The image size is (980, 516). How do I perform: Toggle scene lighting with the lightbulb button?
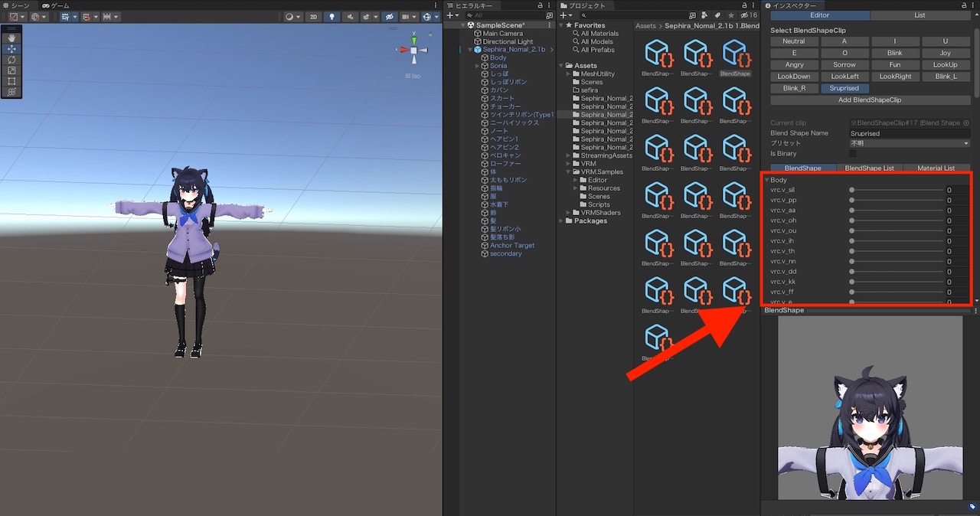[332, 16]
